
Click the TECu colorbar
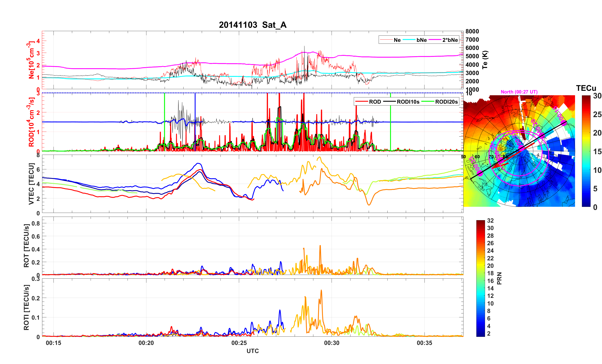coord(586,151)
